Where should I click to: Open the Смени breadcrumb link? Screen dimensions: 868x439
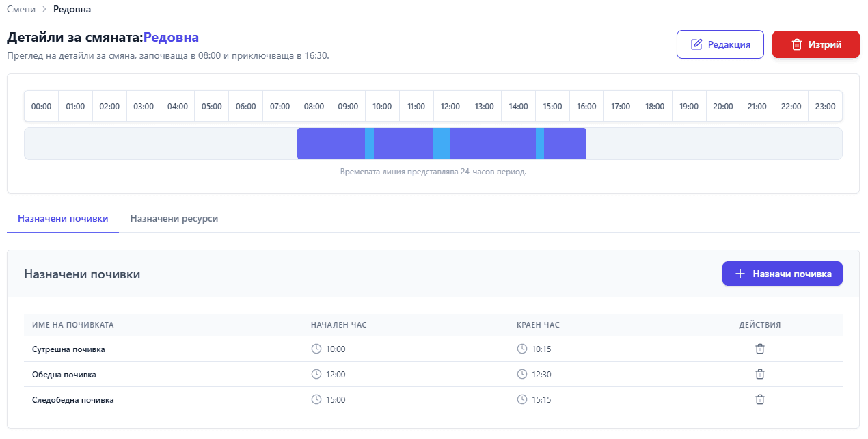(21, 10)
